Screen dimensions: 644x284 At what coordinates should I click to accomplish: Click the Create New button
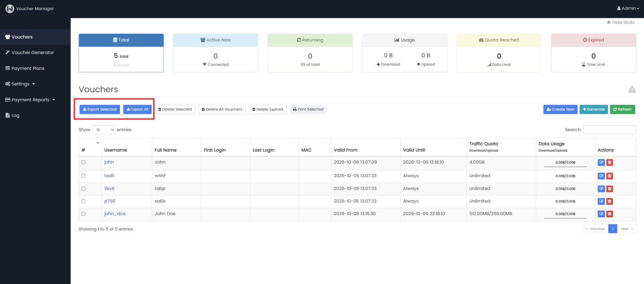(x=560, y=109)
